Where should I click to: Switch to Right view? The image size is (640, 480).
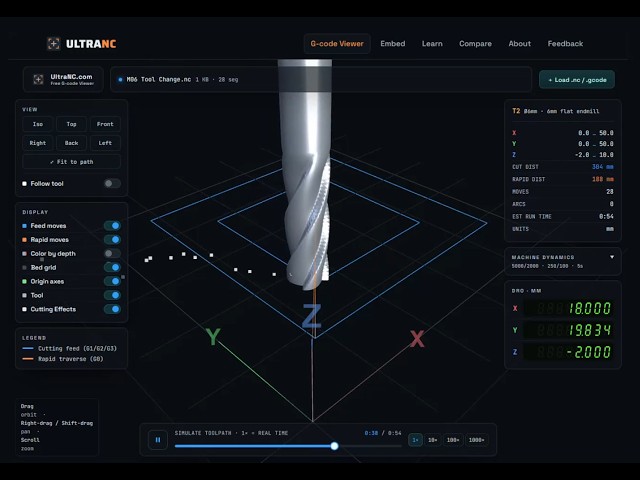[x=38, y=143]
